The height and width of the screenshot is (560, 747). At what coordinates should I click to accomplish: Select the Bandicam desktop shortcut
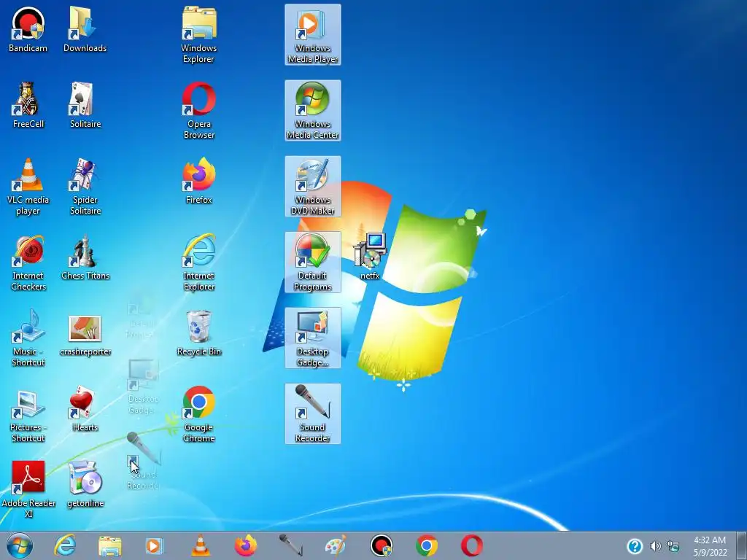pos(28,29)
